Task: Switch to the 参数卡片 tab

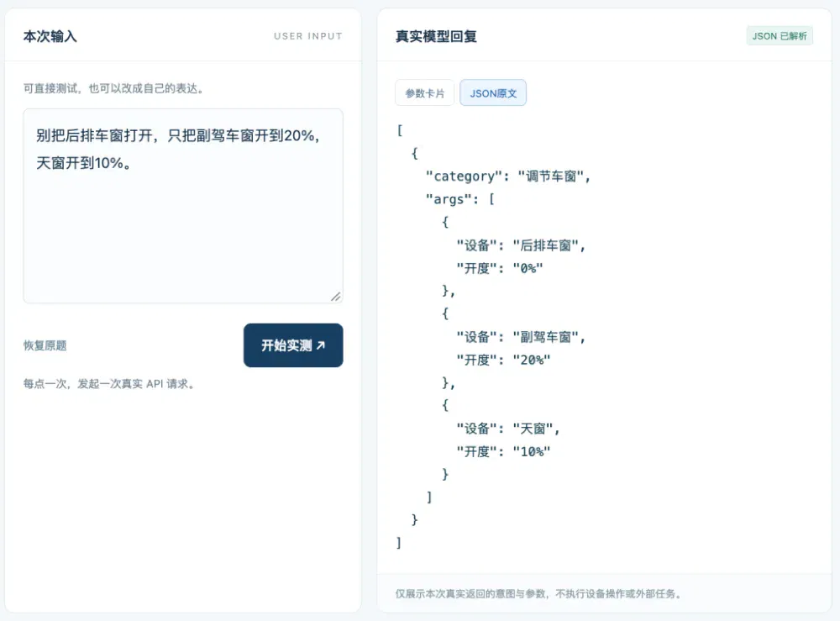Action: 424,93
